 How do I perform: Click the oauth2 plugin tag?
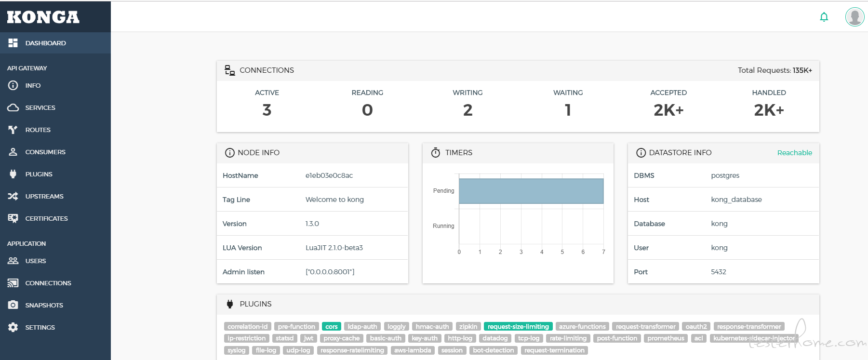pos(696,327)
